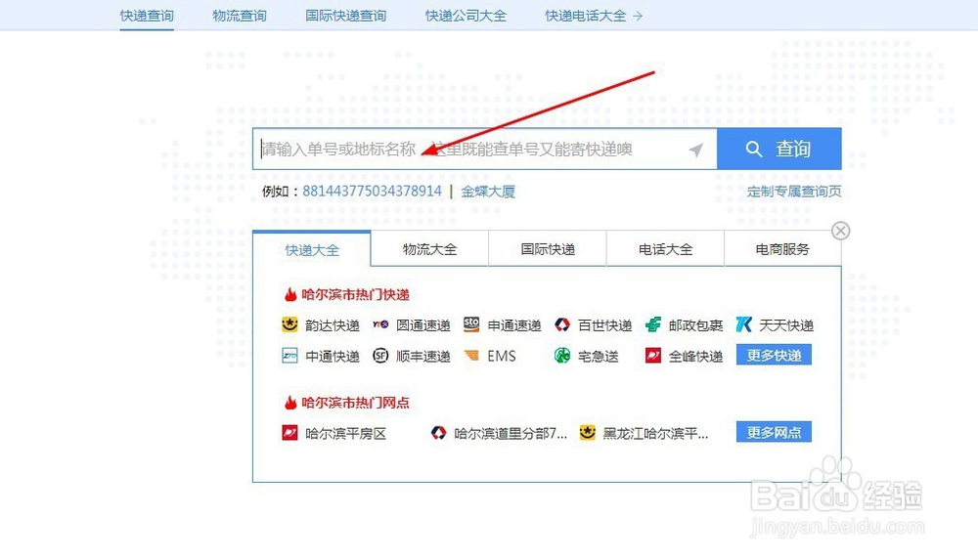
Task: Select the 宅急送 text link
Action: tap(599, 356)
